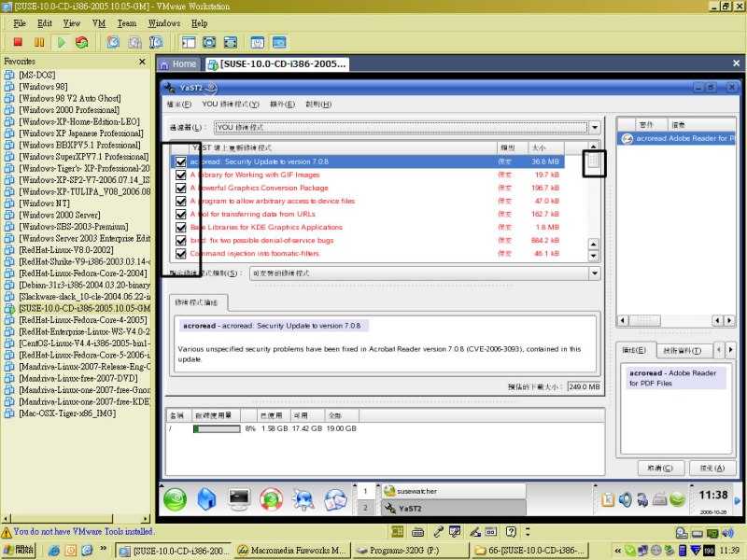This screenshot has height=560, width=747.
Task: Click the greyed-out Revert to snapshot icon
Action: point(134,42)
